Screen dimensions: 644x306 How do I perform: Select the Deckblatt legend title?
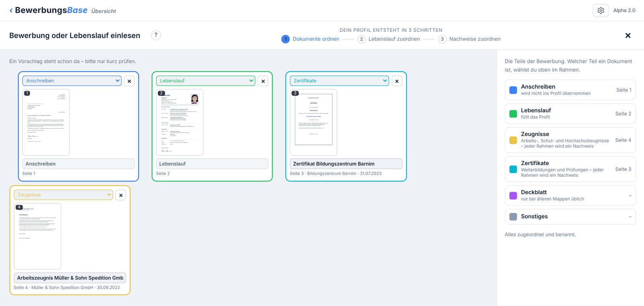coord(534,192)
